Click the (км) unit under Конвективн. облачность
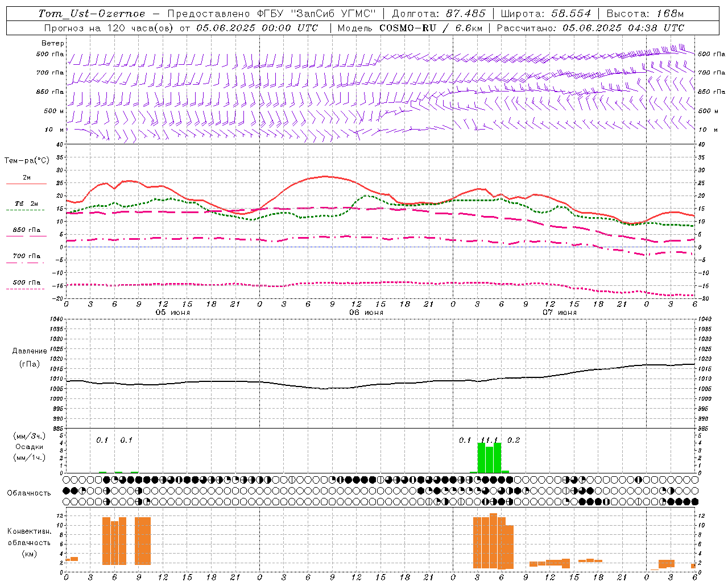The height and width of the screenshot is (582, 728). (x=29, y=554)
